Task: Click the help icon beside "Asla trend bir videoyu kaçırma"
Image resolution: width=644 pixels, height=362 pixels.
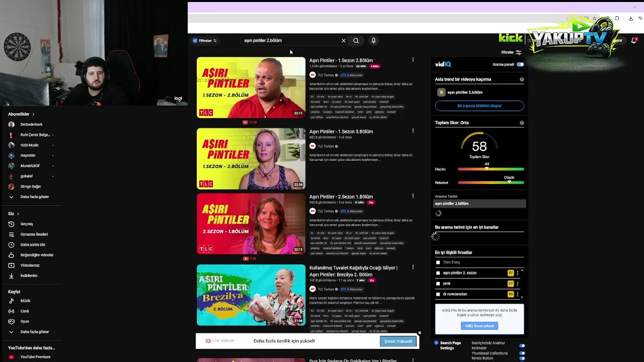Action: click(x=522, y=79)
